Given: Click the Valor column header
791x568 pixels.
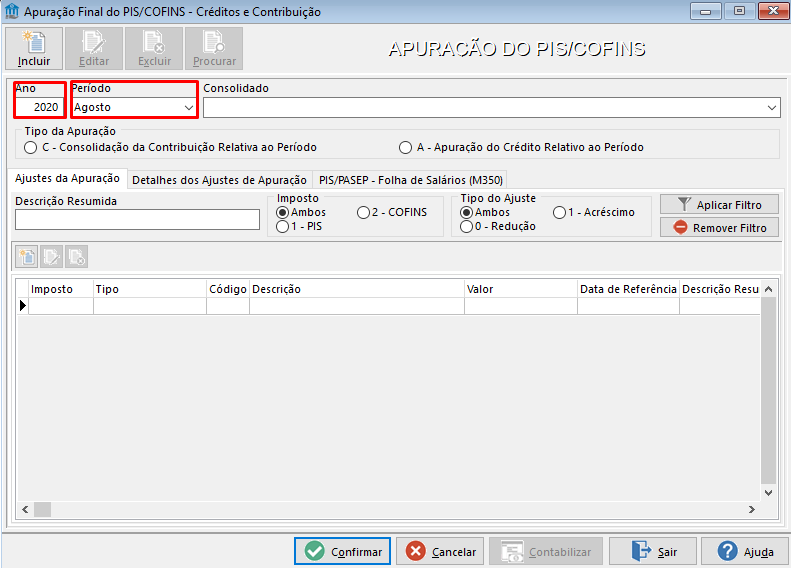Looking at the screenshot, I should click(x=521, y=289).
